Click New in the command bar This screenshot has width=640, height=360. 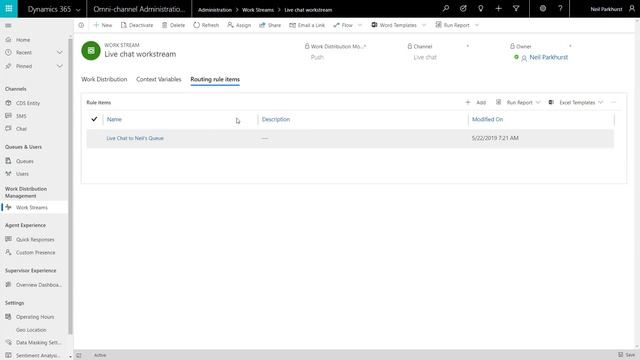click(x=102, y=25)
